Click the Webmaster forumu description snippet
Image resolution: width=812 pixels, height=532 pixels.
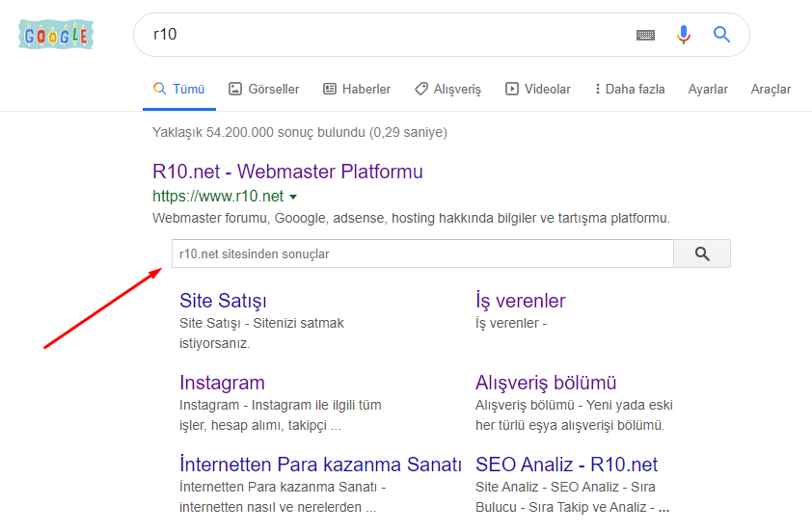(x=411, y=218)
